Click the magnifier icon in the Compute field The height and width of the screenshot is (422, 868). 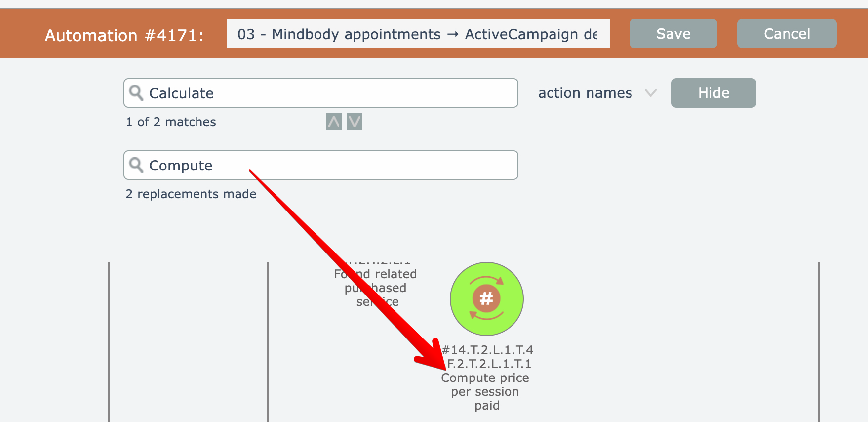tap(136, 165)
